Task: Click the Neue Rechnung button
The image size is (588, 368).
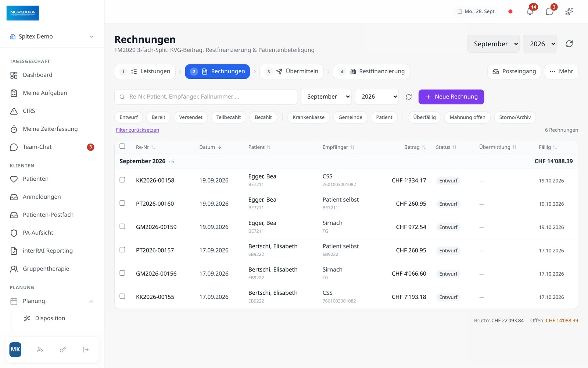Action: pyautogui.click(x=451, y=97)
